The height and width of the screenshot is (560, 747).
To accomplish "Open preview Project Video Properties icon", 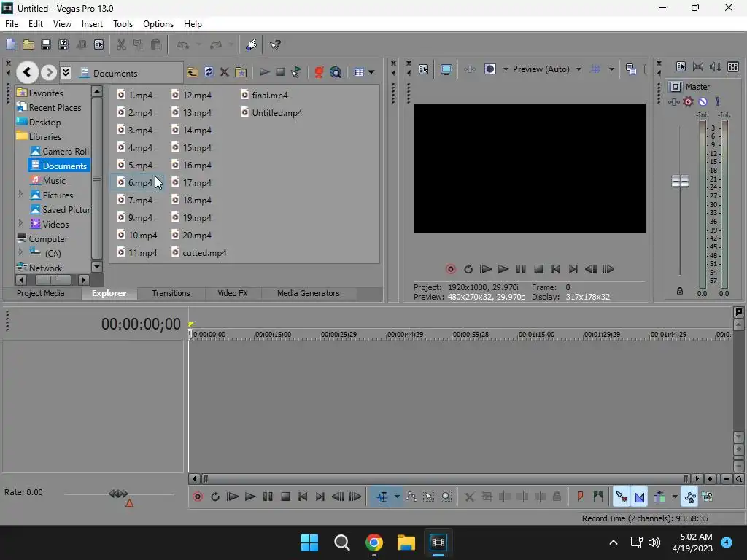I will coord(423,69).
